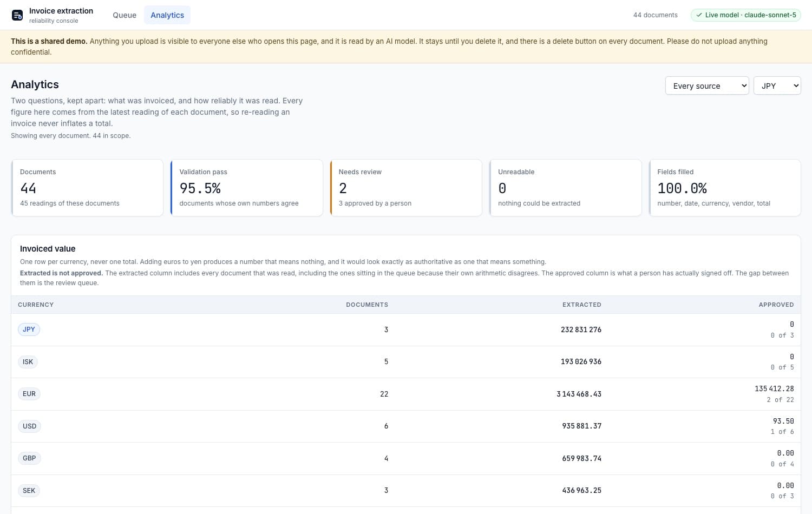The image size is (812, 514).
Task: Click '45 readings of these documents'
Action: [70, 203]
